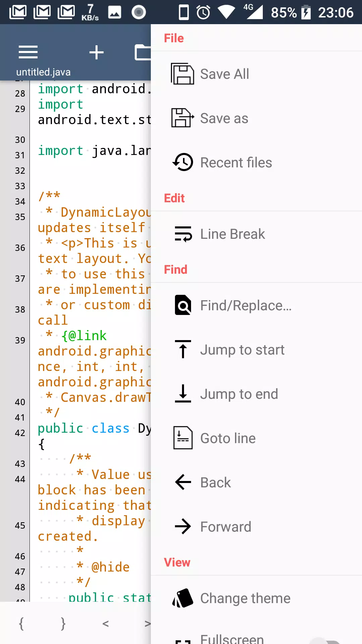Viewport: 362px width, 644px height.
Task: Insert a closing curly brace from the symbol bar
Action: pos(63,624)
